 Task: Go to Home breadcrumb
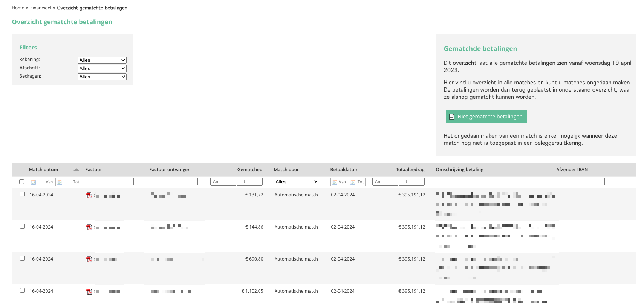click(18, 8)
